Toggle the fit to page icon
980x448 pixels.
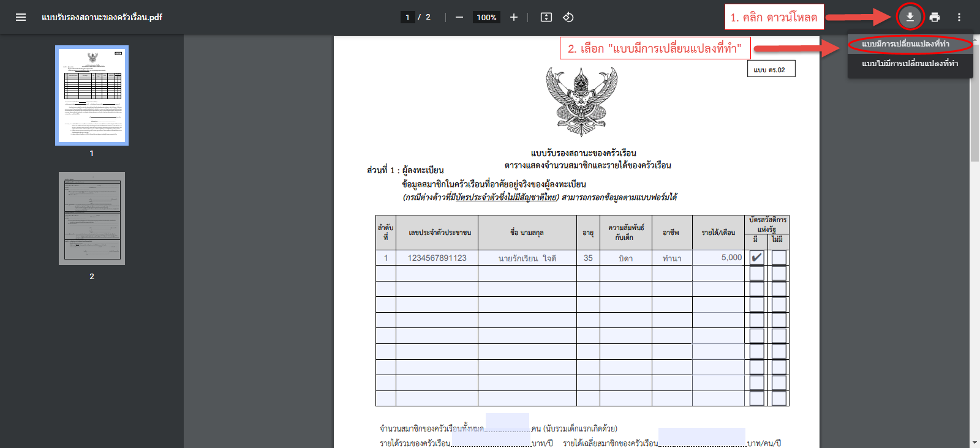point(546,17)
